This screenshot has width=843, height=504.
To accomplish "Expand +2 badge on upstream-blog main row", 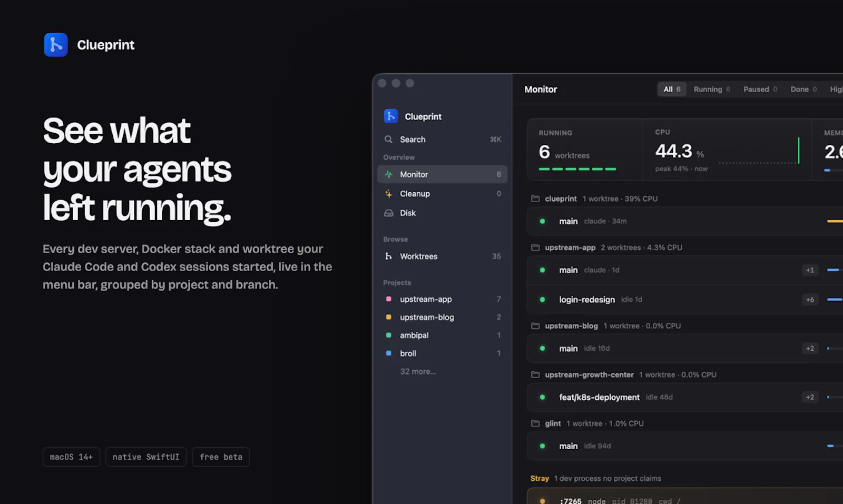I will click(810, 348).
